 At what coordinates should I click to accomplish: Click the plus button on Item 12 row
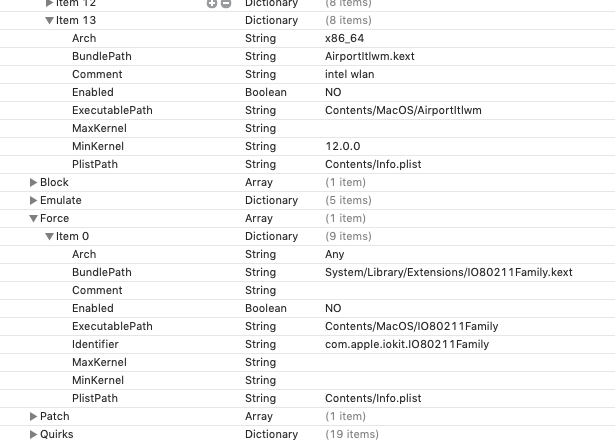212,4
